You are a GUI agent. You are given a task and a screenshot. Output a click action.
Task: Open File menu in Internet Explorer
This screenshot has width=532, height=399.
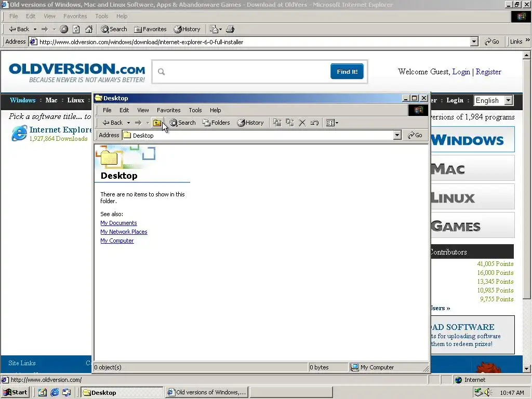pyautogui.click(x=14, y=16)
